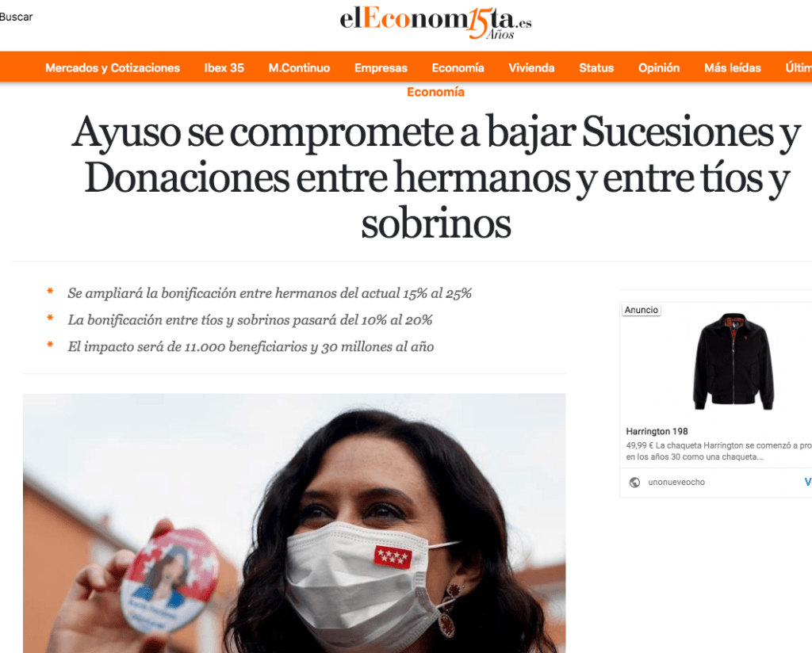812x653 pixels.
Task: Open the unonueveocho advertiser link
Action: (x=676, y=483)
